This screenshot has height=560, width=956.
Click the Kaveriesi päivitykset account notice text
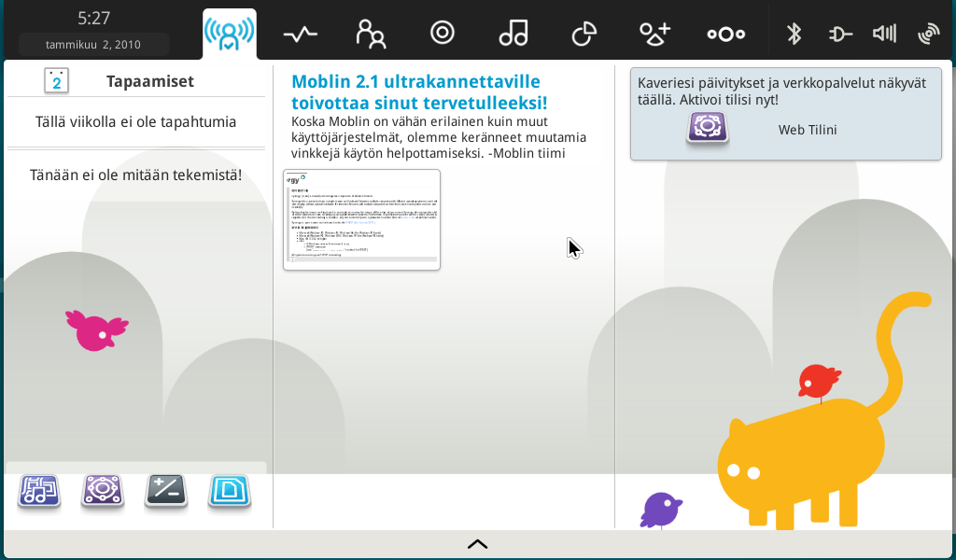[781, 91]
